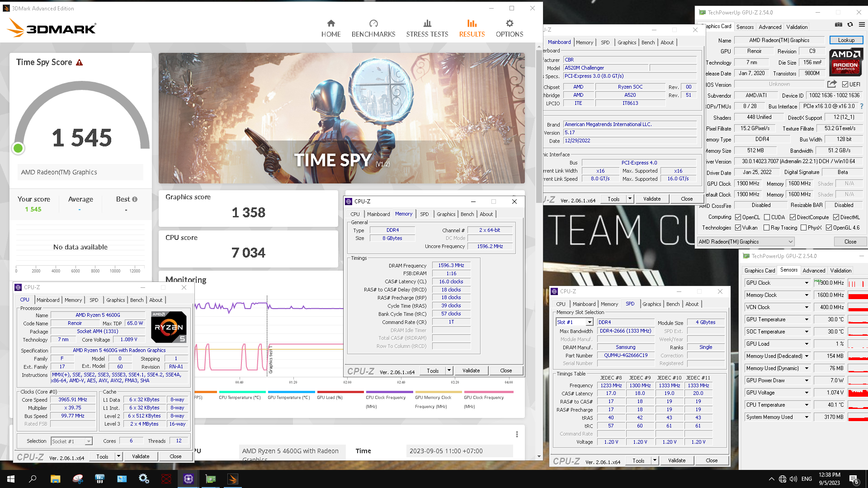Click the Time Spy benchmark banner image
The width and height of the screenshot is (868, 488).
[x=342, y=118]
